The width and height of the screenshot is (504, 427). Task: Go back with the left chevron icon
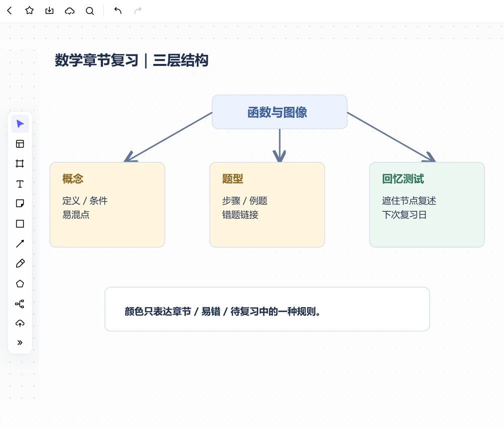click(9, 10)
